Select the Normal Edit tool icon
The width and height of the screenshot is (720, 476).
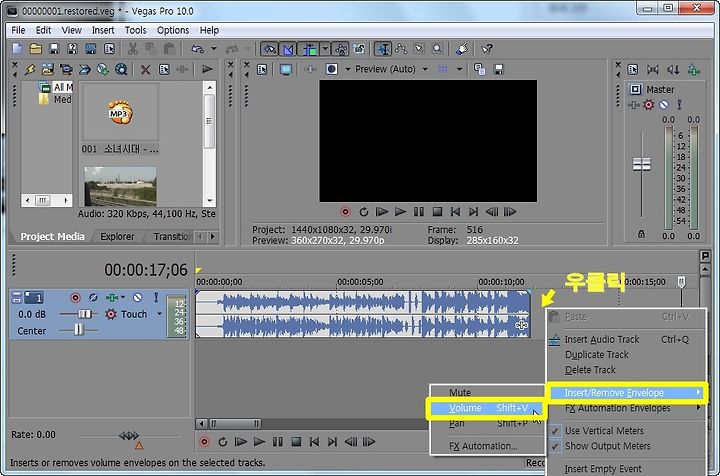tap(382, 49)
